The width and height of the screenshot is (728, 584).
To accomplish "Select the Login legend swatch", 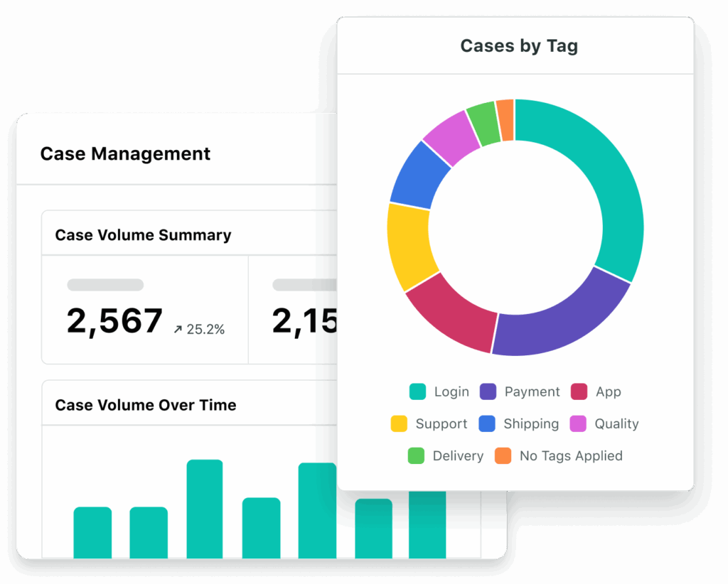I will [417, 391].
